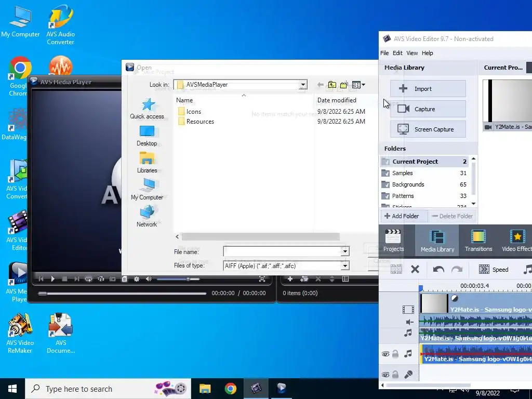Image resolution: width=532 pixels, height=399 pixels.
Task: Open settings gear in AVS Media Player
Action: [x=137, y=279]
